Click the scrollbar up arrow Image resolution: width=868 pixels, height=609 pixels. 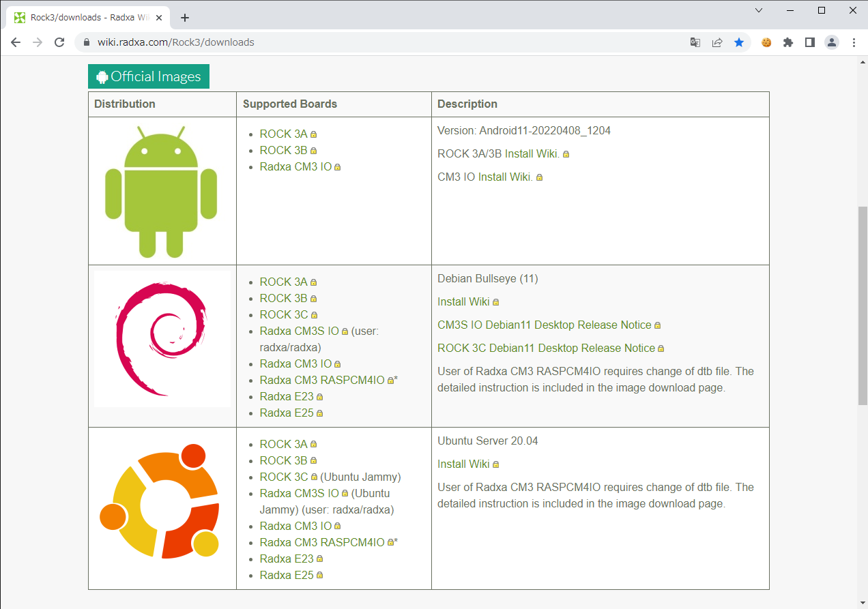863,63
